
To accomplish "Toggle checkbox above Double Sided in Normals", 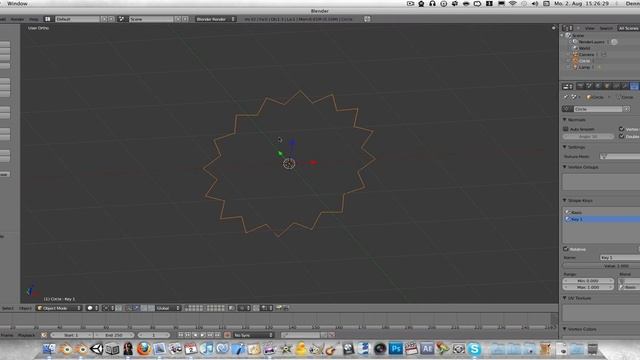I will coord(622,129).
